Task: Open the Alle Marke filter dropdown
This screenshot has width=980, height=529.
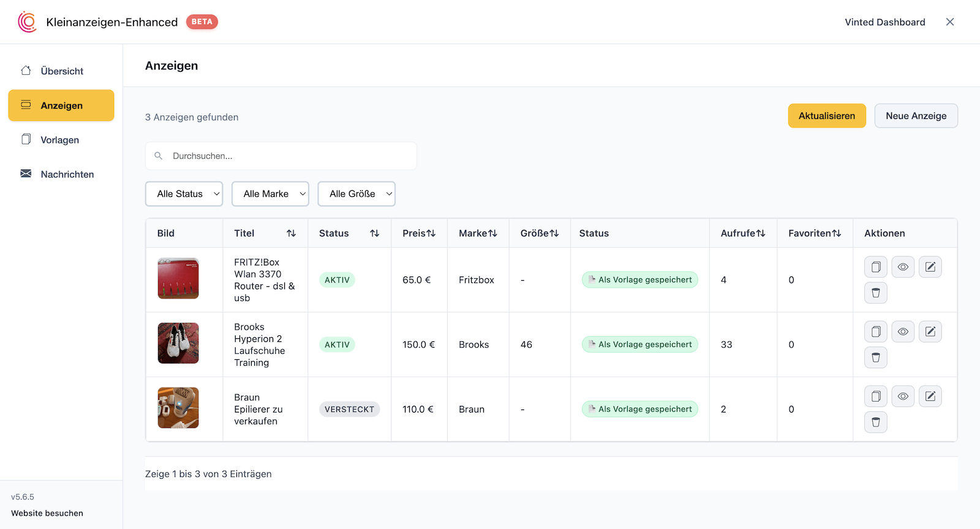Action: 270,194
